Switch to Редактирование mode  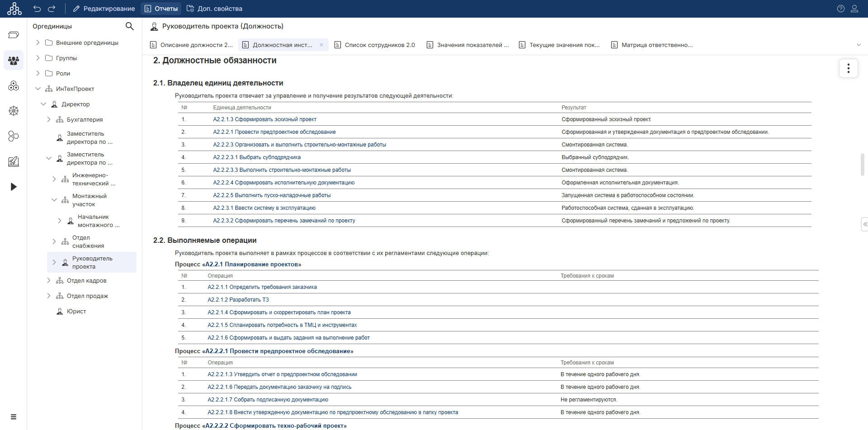click(x=104, y=9)
